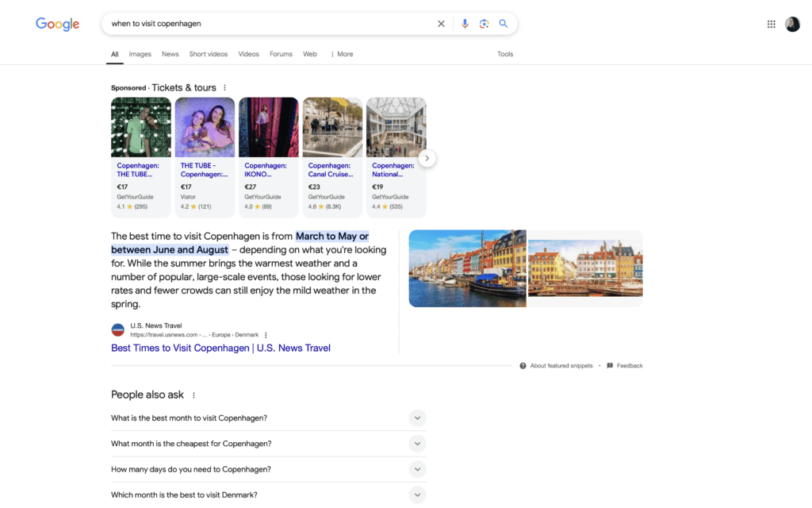This screenshot has height=508, width=812.
Task: Click the Viator THE TUBE thumbnail
Action: point(205,127)
